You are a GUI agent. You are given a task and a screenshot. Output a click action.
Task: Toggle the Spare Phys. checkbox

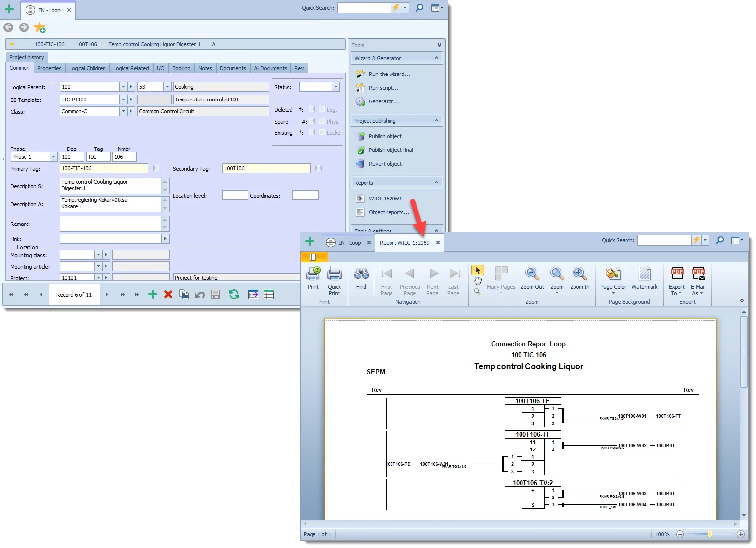[x=322, y=121]
